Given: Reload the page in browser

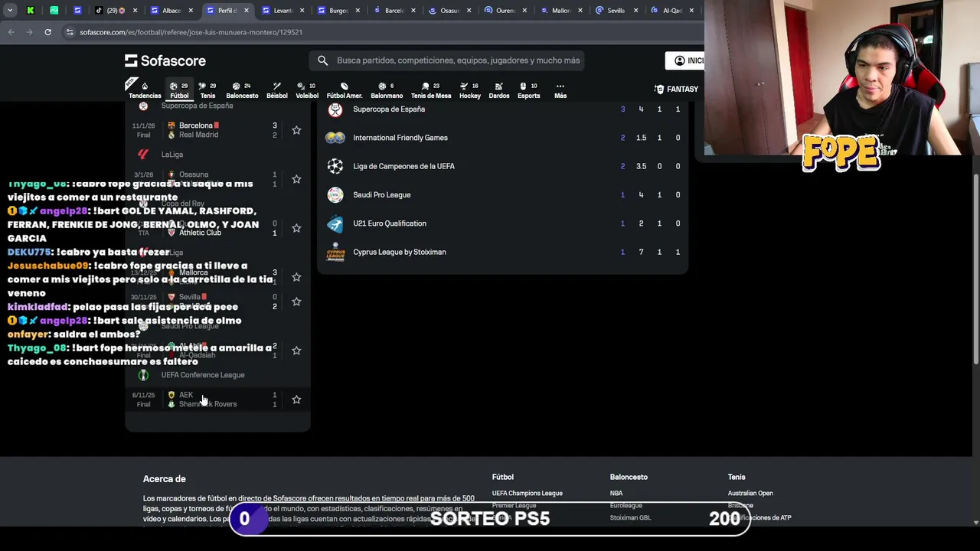Looking at the screenshot, I should (47, 32).
